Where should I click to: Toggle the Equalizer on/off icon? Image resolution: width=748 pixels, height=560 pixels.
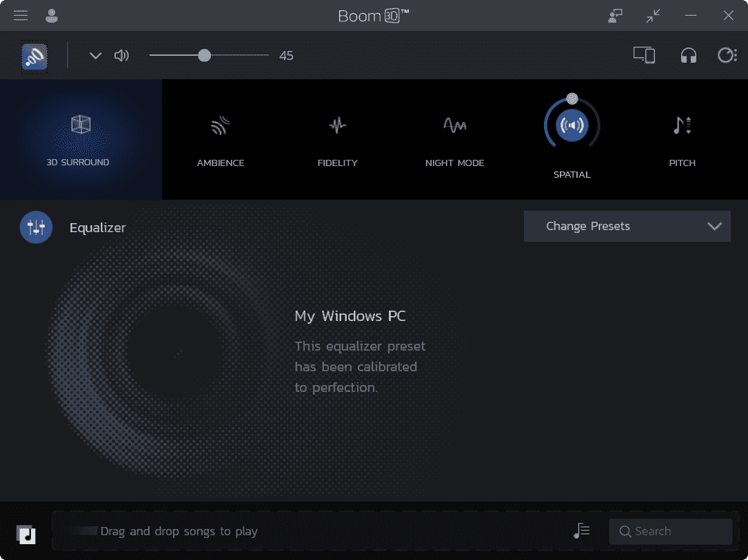click(x=37, y=227)
